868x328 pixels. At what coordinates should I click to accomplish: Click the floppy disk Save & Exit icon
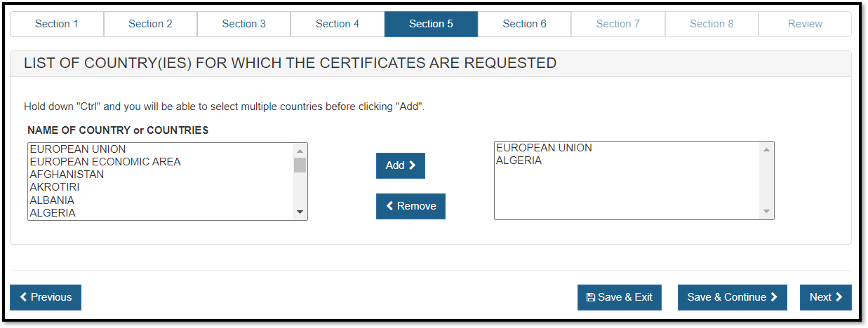[591, 297]
